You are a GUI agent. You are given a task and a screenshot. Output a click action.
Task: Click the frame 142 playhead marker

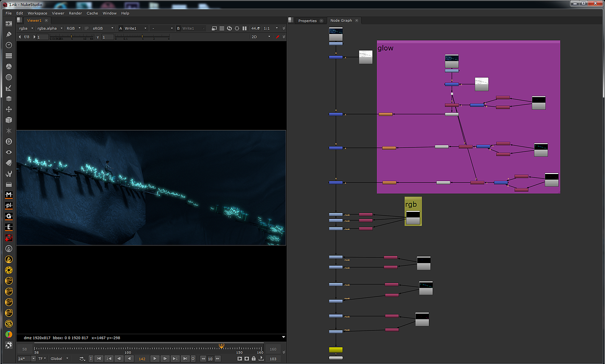click(221, 347)
